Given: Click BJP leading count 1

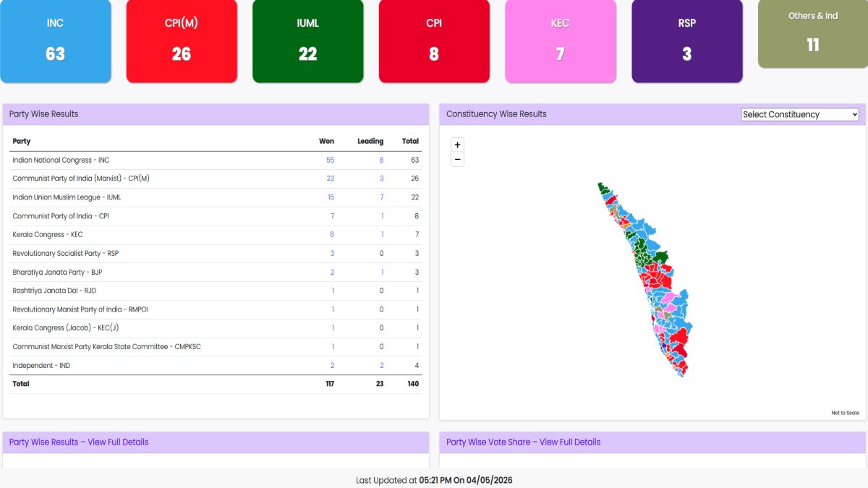Looking at the screenshot, I should 382,272.
